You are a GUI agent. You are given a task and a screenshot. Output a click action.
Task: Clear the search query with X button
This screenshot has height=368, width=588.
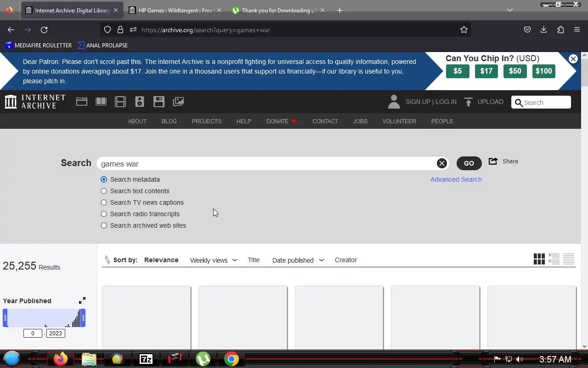pyautogui.click(x=442, y=163)
